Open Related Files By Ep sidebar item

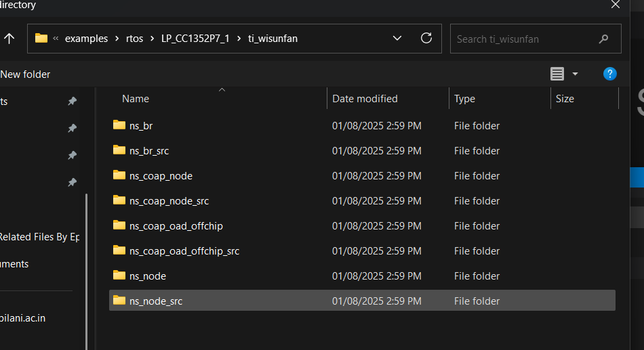click(x=39, y=237)
